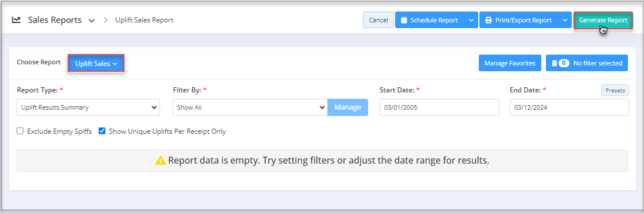
Task: Click the zero filter count badge
Action: tap(564, 63)
